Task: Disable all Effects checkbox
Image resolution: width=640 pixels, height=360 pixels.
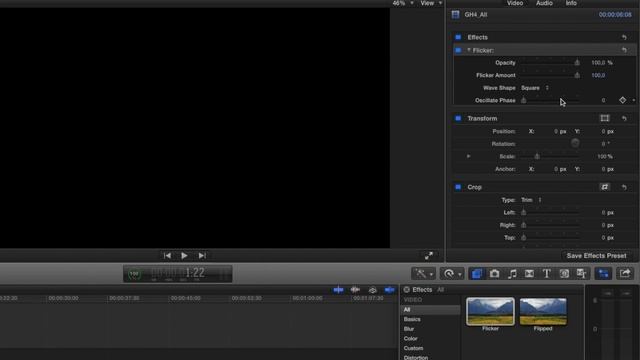Action: pyautogui.click(x=458, y=37)
